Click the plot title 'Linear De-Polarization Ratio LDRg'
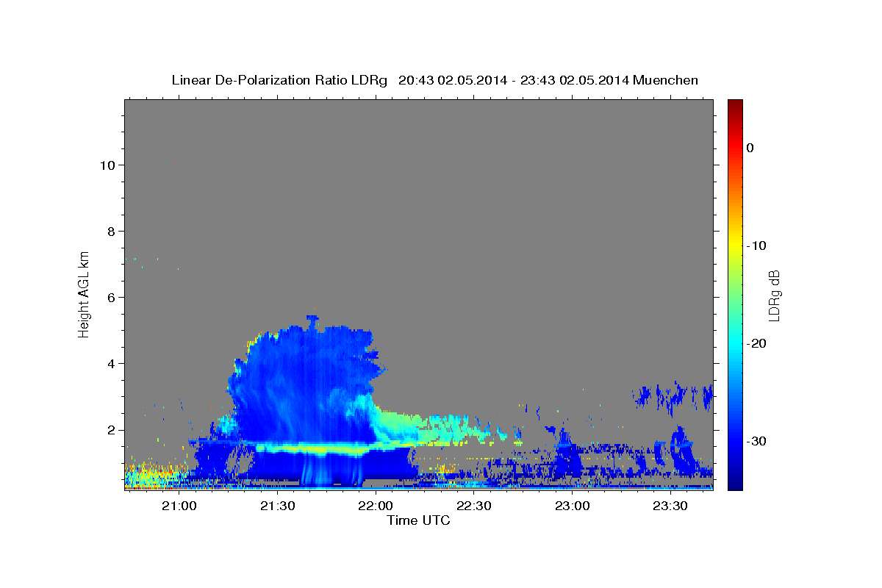This screenshot has height=588, width=882. (x=279, y=80)
